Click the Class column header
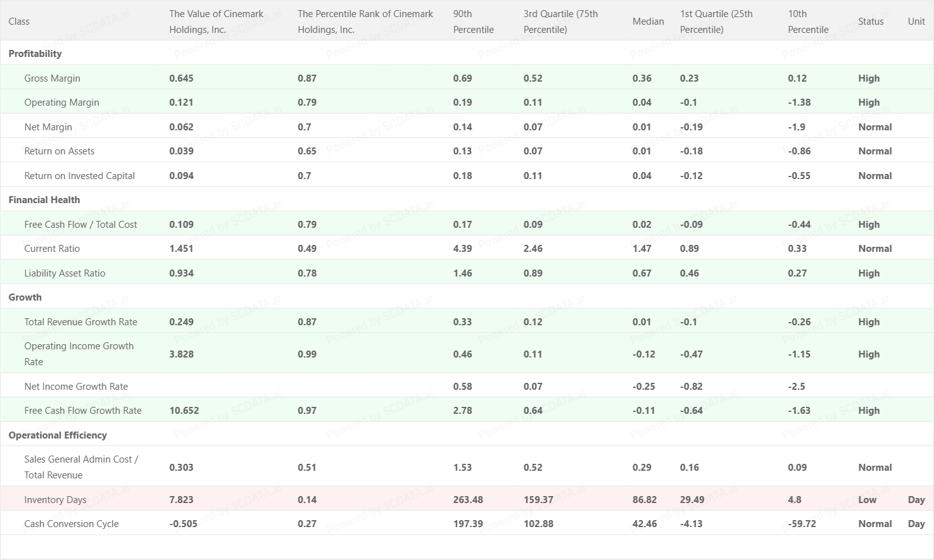934x560 pixels. pos(19,22)
